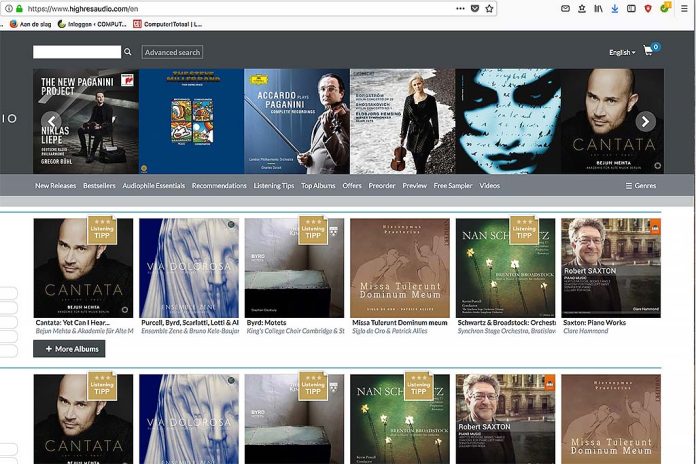Click the search magnifier icon

click(x=128, y=52)
